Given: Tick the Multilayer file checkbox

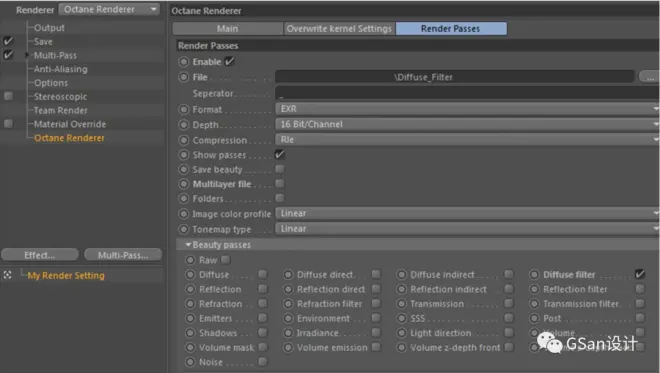Looking at the screenshot, I should (x=279, y=183).
